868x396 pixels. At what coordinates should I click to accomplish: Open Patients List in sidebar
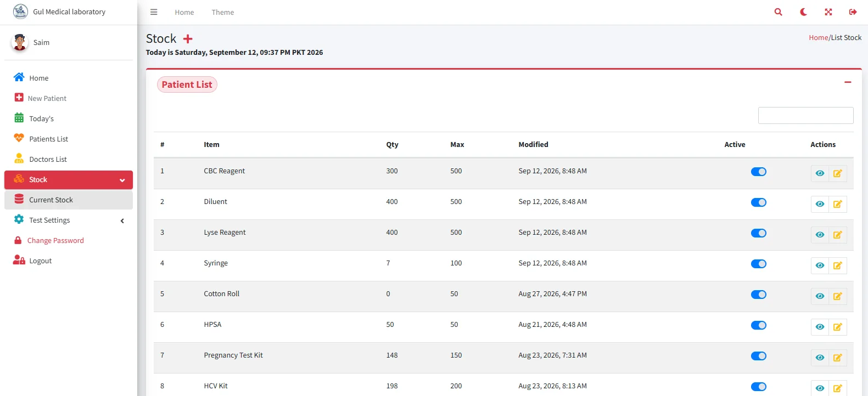(69, 139)
